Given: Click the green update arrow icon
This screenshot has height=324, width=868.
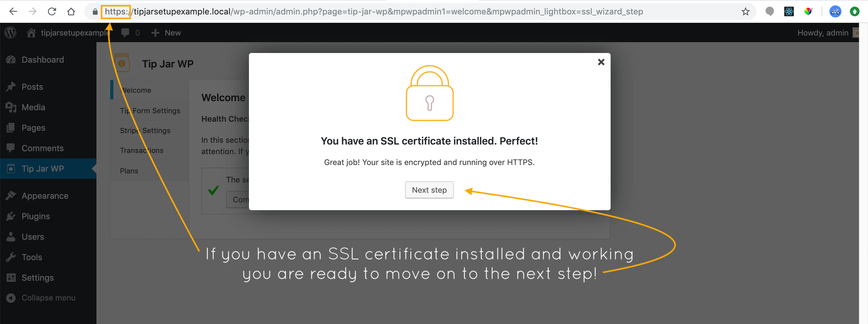Looking at the screenshot, I should tap(854, 11).
